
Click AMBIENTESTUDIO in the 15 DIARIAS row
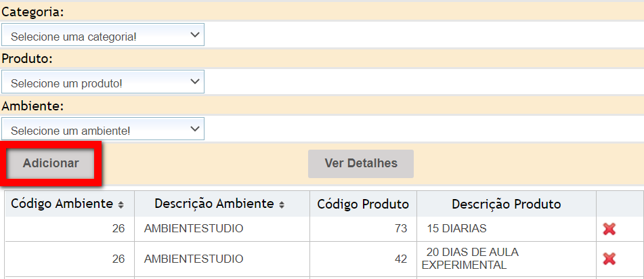click(194, 229)
